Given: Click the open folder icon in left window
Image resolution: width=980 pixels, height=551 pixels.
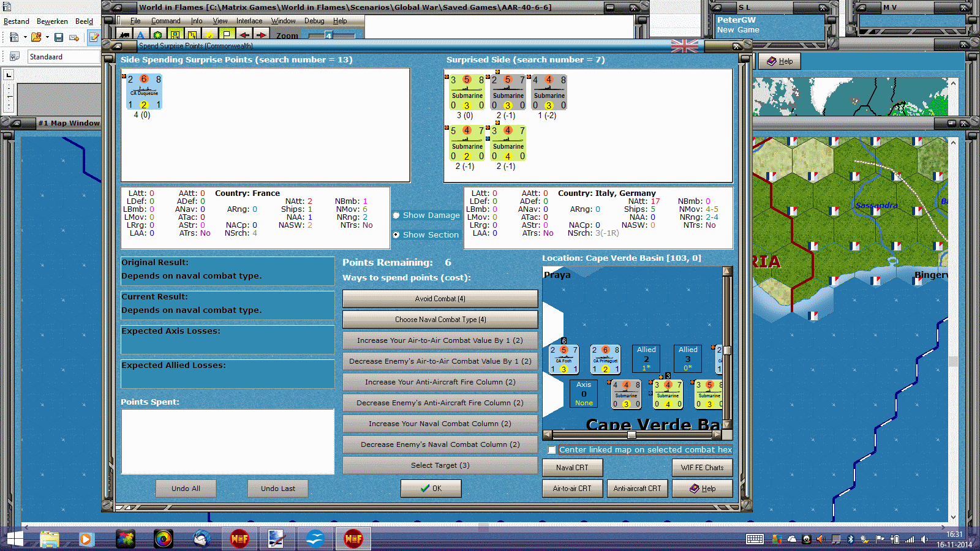Looking at the screenshot, I should pyautogui.click(x=36, y=37).
